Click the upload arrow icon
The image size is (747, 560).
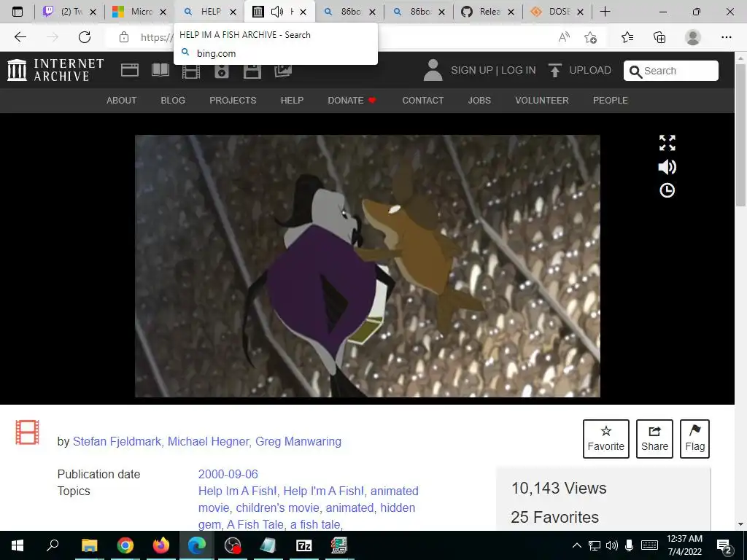point(554,71)
